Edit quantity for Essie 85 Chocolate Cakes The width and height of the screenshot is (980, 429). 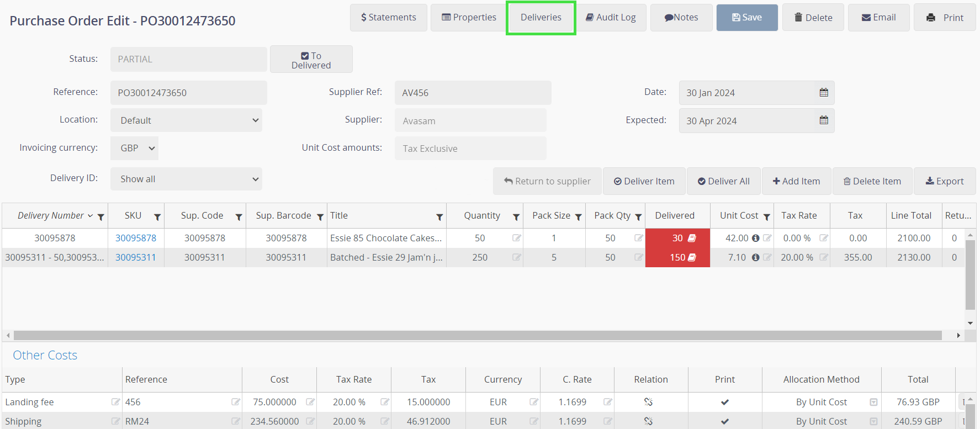516,238
